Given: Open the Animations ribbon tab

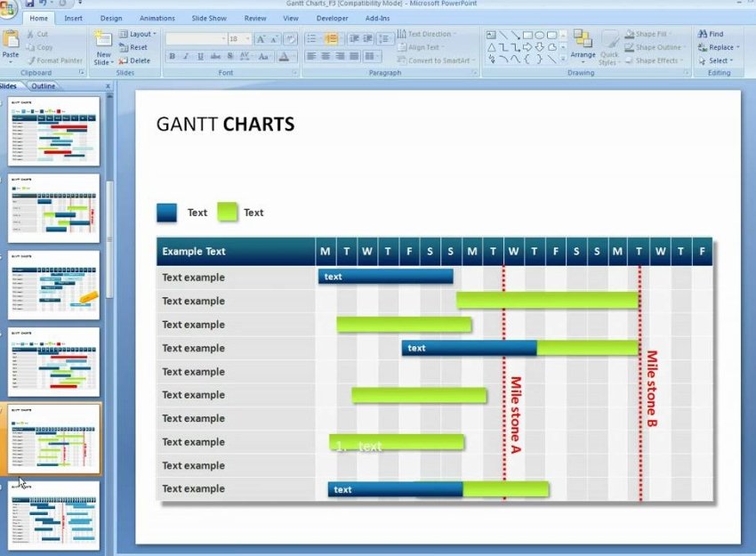Looking at the screenshot, I should 157,19.
